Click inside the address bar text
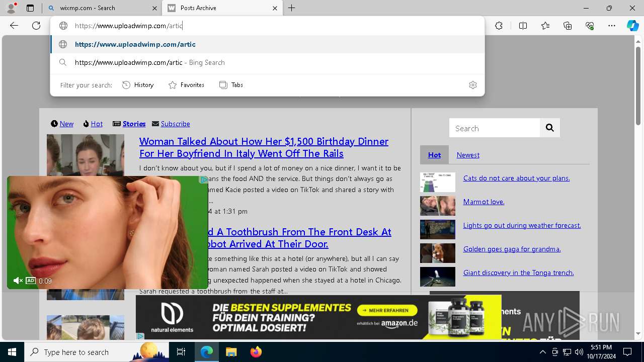Image resolution: width=644 pixels, height=362 pixels. click(129, 26)
